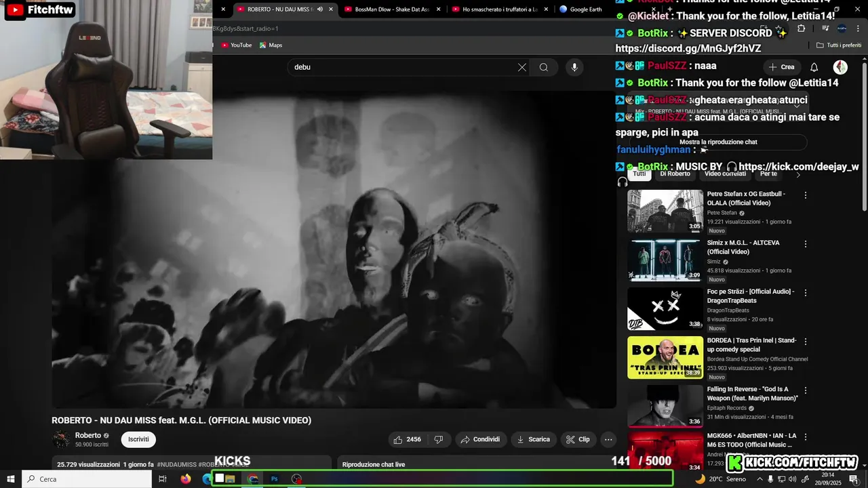The height and width of the screenshot is (488, 868).
Task: Open network settings tray icon
Action: 781,479
